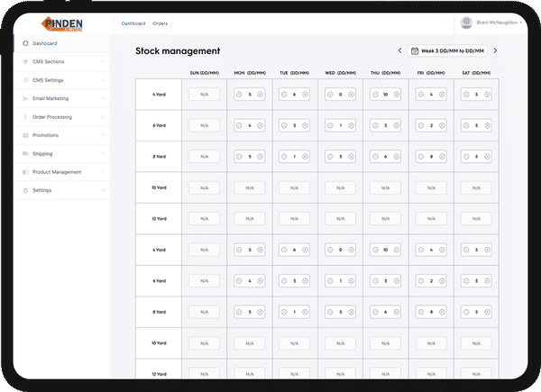541x392 pixels.
Task: Decrease Tuesday stock in first 6 Yard row
Action: (284, 125)
